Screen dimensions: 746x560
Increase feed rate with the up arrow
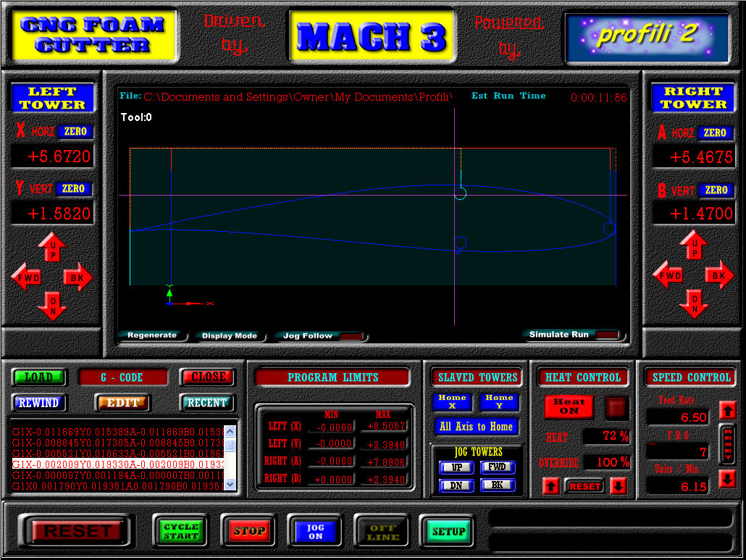(x=727, y=411)
